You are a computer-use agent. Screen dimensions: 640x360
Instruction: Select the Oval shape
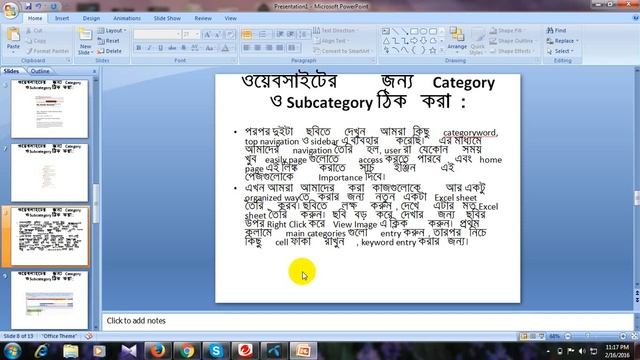[424, 31]
